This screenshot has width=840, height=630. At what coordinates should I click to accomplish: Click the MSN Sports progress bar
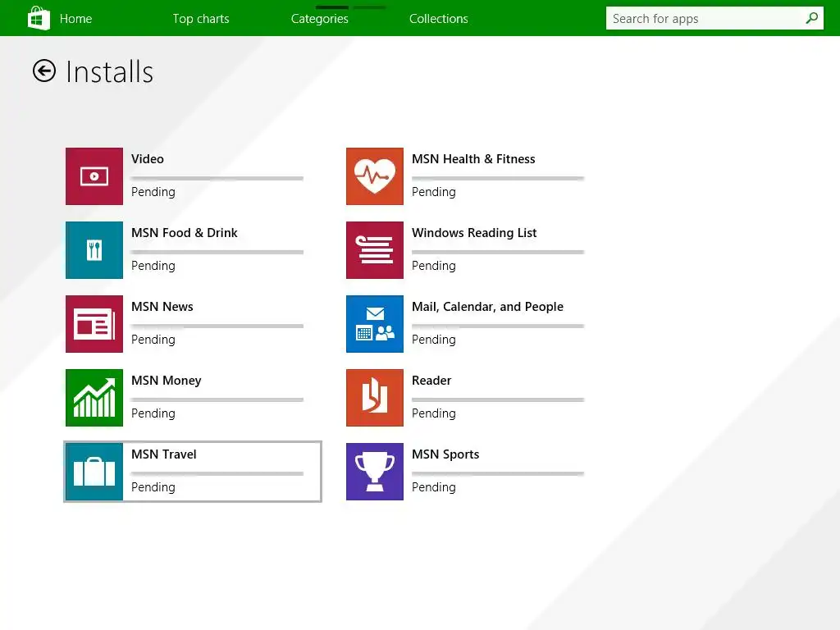coord(498,473)
